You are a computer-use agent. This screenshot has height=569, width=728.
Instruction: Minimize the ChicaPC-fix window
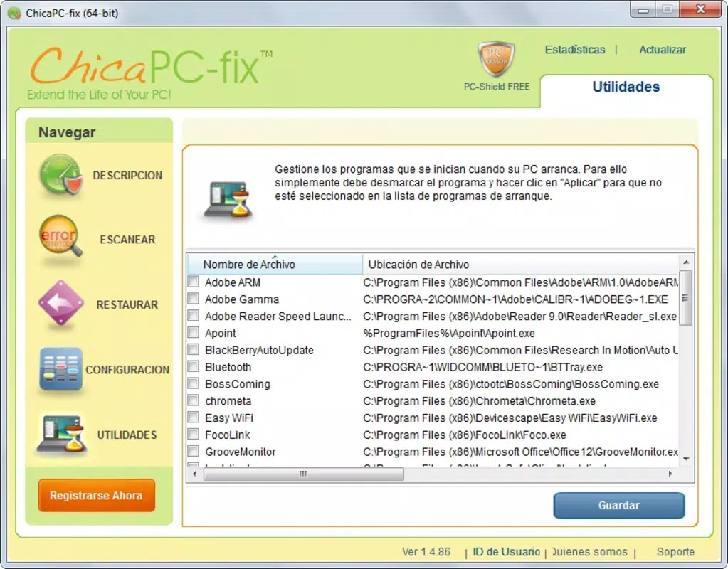[x=643, y=10]
